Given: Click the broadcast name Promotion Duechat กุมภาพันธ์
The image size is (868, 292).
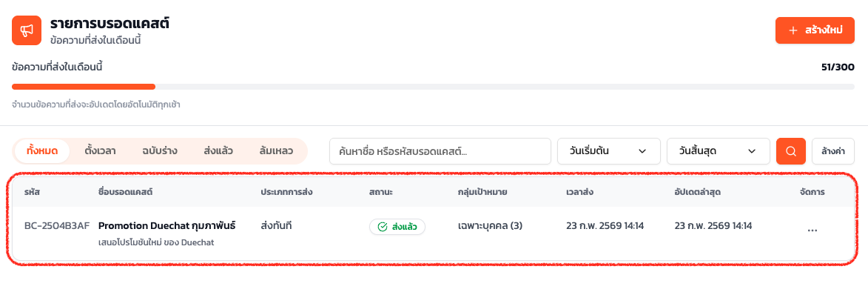Looking at the screenshot, I should coord(167,226).
